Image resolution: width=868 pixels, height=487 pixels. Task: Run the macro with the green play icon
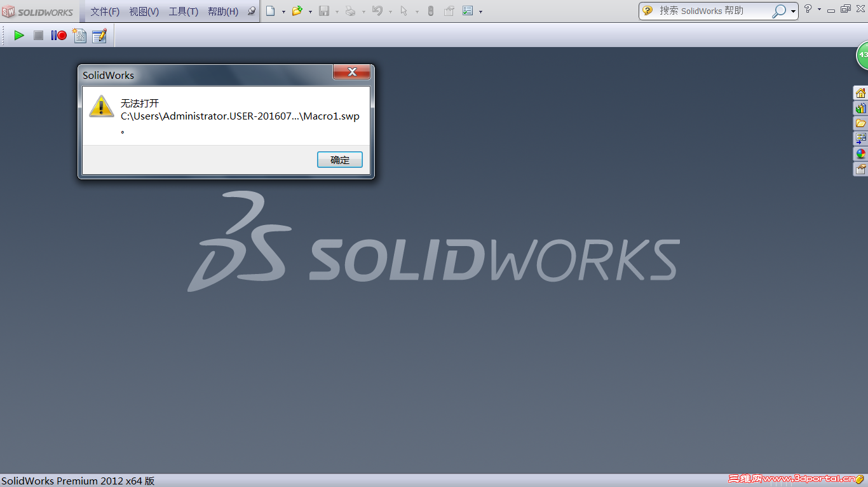[18, 36]
